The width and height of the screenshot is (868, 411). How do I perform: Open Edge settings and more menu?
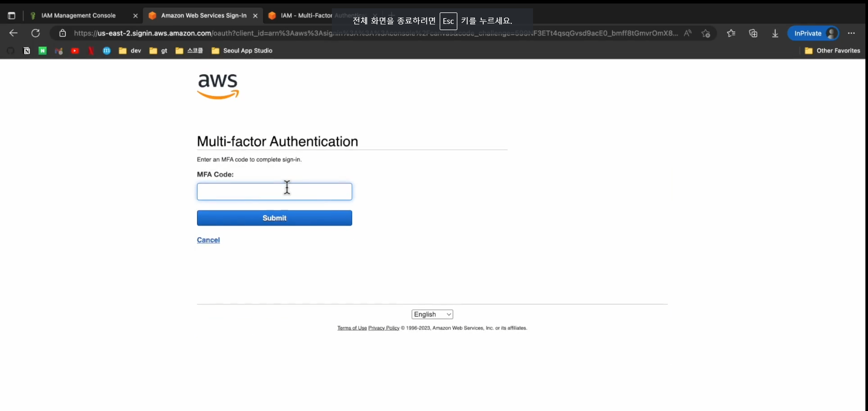click(851, 33)
